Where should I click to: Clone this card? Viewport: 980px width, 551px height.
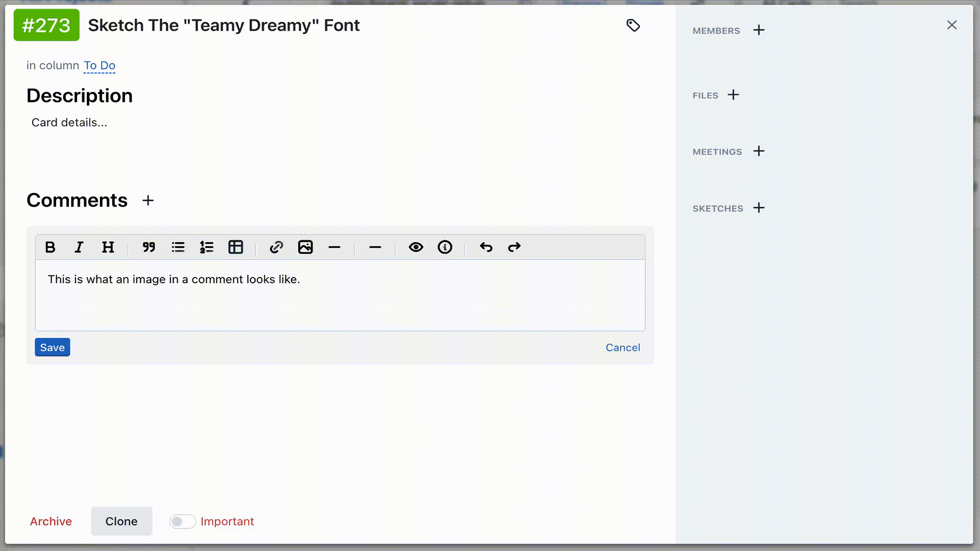click(121, 521)
